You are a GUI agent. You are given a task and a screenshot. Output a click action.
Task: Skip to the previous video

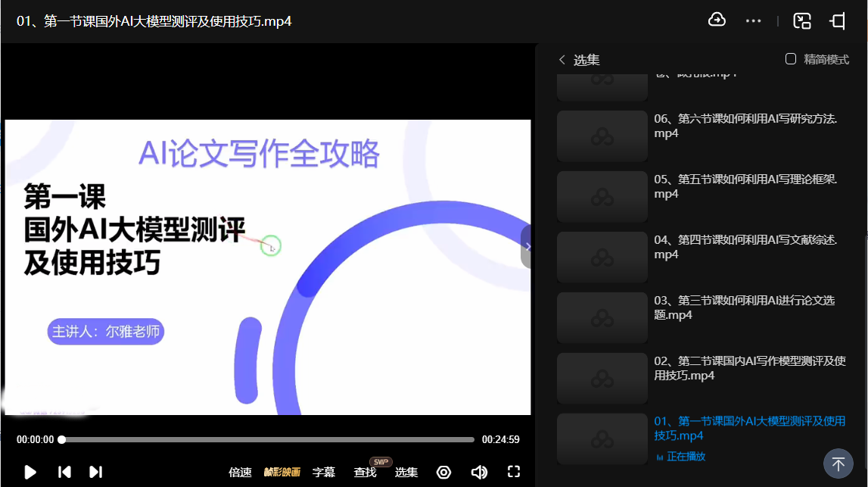tap(64, 472)
